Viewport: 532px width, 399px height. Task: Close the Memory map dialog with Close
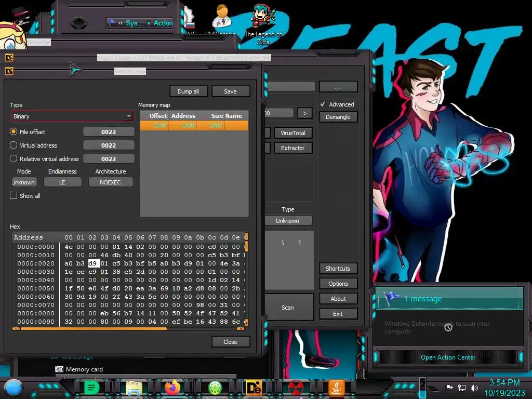point(230,342)
